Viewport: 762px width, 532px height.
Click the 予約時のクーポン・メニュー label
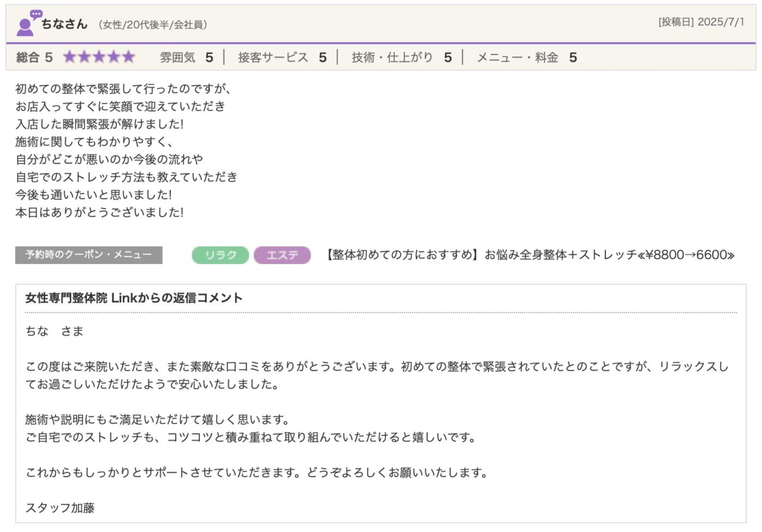pyautogui.click(x=89, y=255)
